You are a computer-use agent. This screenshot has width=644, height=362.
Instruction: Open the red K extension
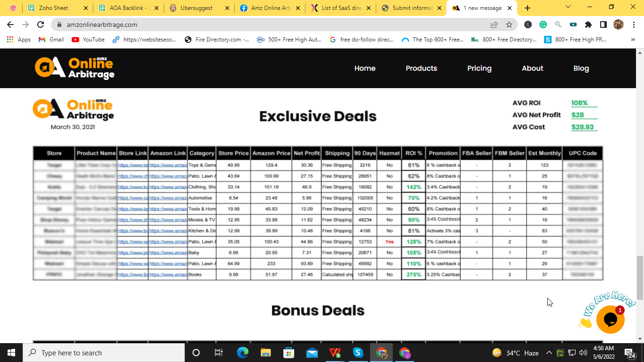click(528, 25)
